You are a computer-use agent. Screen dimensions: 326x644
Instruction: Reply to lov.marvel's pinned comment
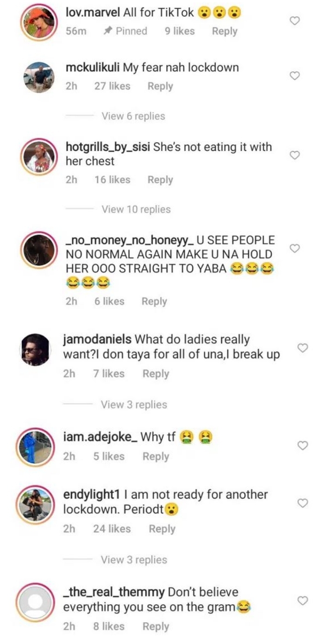click(x=225, y=31)
